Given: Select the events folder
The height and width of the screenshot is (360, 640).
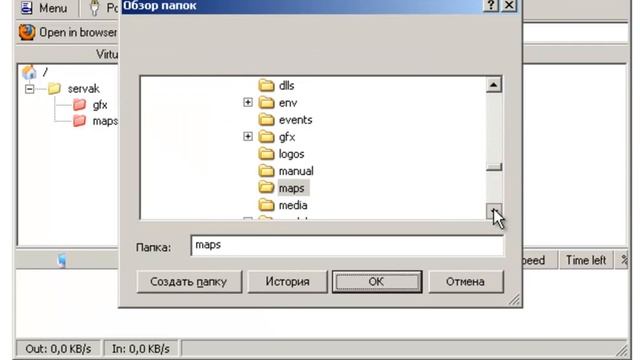Looking at the screenshot, I should (286, 120).
